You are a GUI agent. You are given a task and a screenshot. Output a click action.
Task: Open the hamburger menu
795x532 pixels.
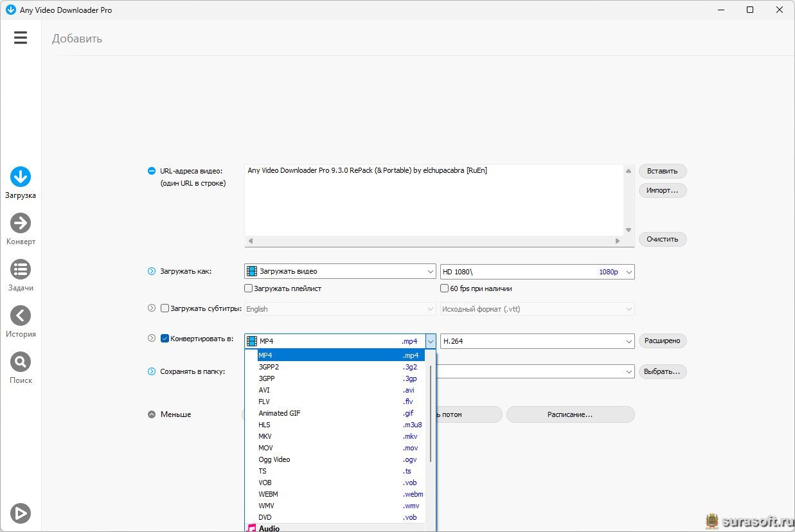point(21,38)
